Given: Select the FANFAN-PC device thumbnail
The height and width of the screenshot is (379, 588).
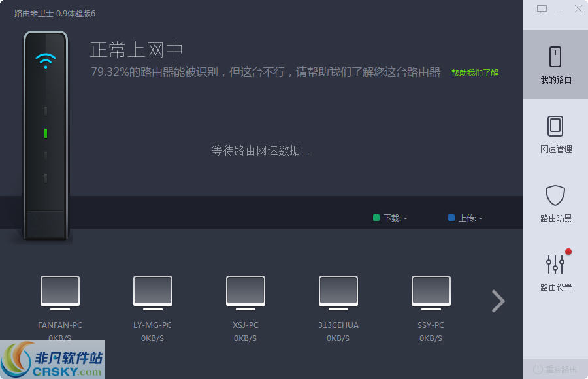Looking at the screenshot, I should click(x=59, y=292).
